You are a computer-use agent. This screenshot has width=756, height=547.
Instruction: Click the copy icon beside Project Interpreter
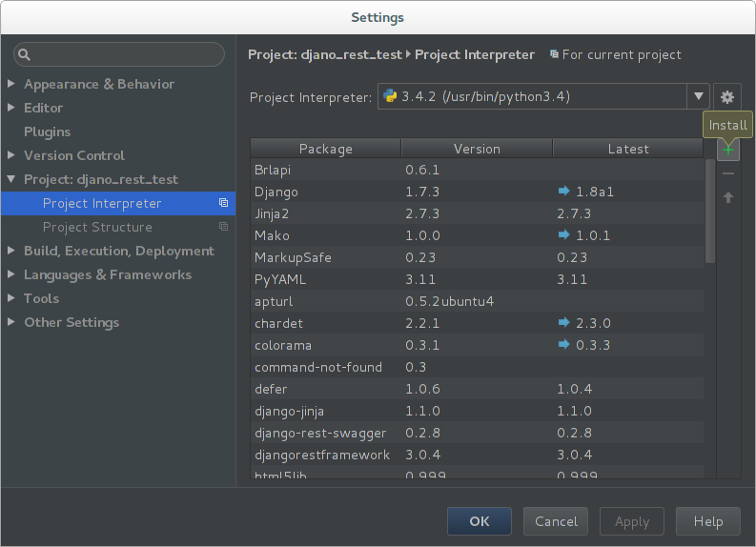(223, 203)
